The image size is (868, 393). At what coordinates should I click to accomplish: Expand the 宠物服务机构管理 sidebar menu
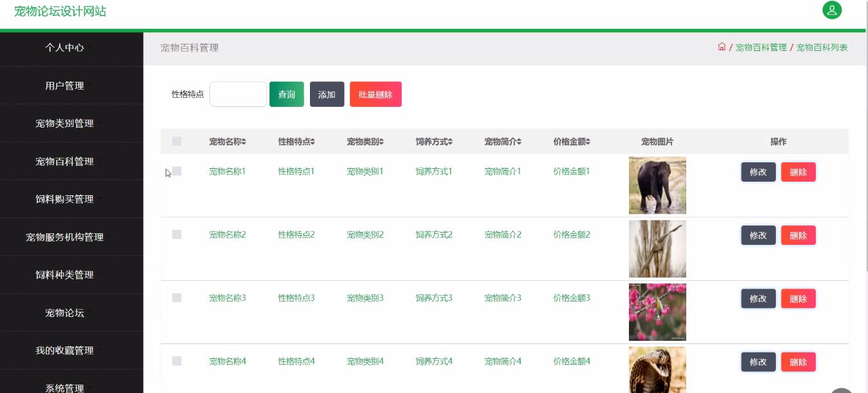tap(64, 237)
